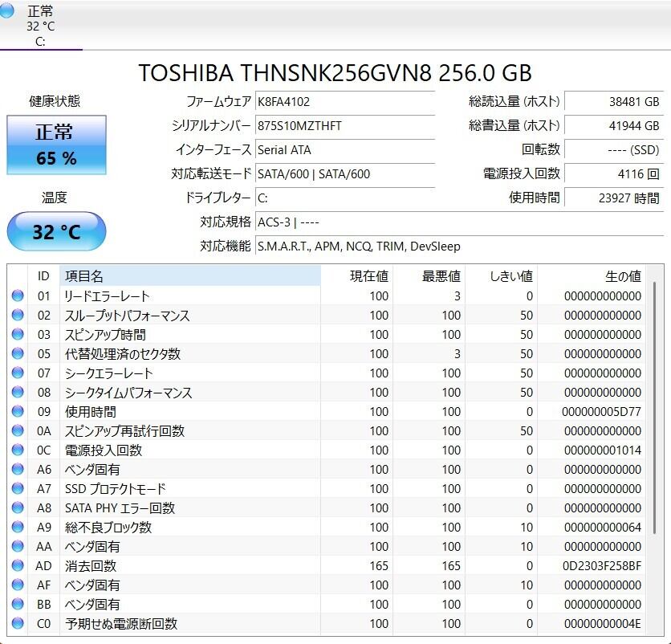Click the status icon for row 09 使用時間
This screenshot has width=671, height=644.
pos(18,411)
